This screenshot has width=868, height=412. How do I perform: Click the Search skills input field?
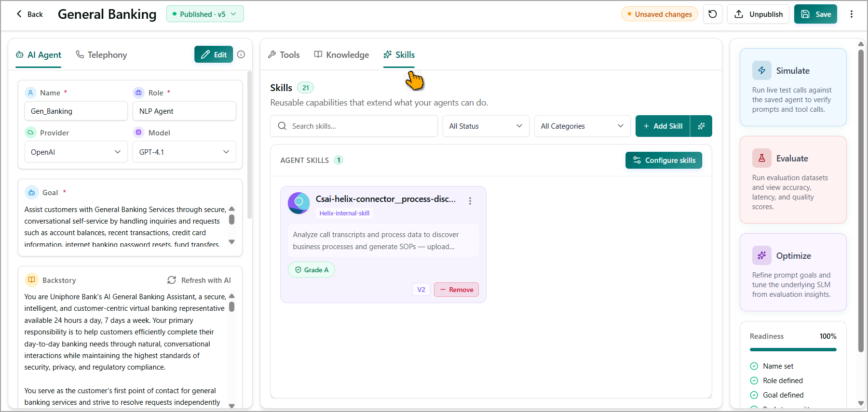click(x=353, y=126)
